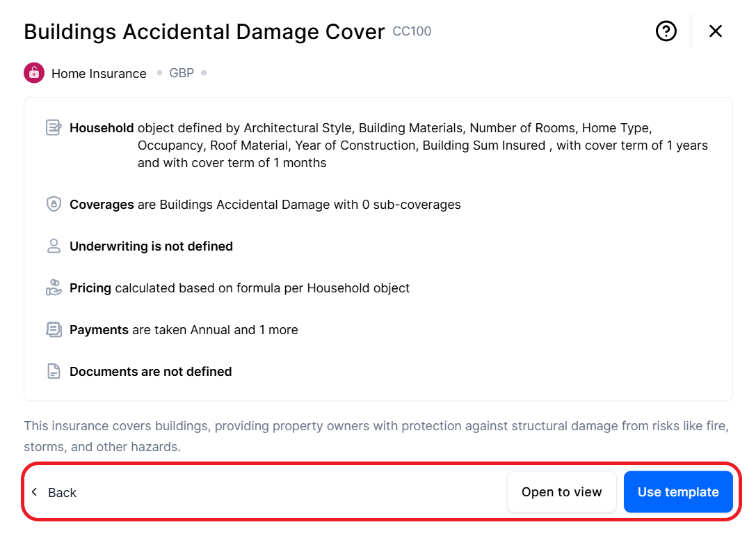Image resolution: width=756 pixels, height=536 pixels.
Task: Select the Documents are not defined row
Action: [x=150, y=372]
